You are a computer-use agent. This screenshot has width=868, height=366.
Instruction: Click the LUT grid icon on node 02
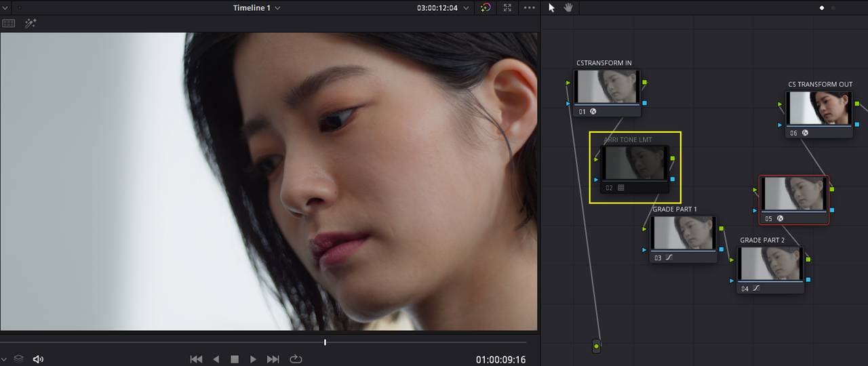click(621, 188)
